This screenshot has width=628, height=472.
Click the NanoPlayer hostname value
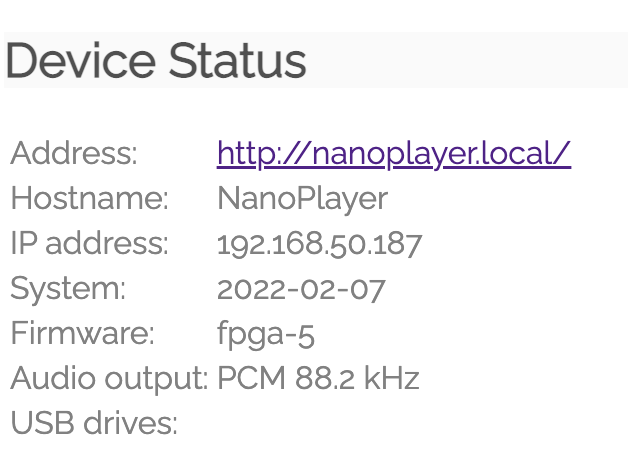click(302, 199)
